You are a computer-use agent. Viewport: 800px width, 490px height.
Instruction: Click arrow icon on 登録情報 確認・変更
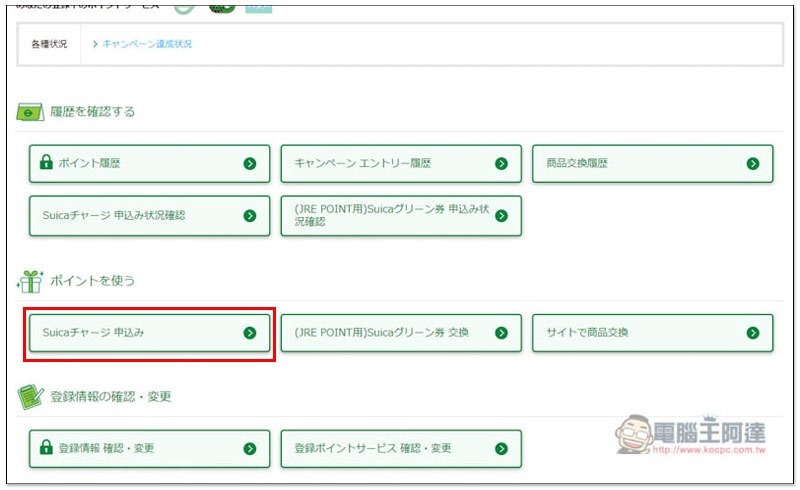tap(249, 449)
